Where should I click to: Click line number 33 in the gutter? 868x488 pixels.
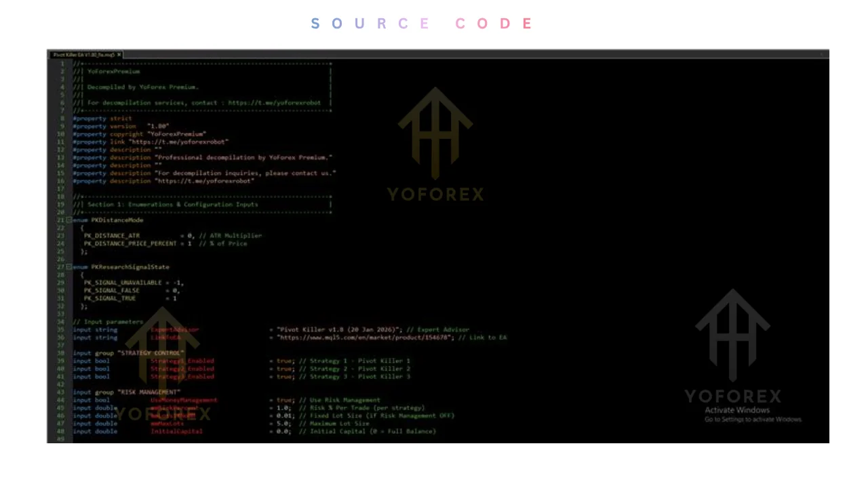tap(60, 314)
